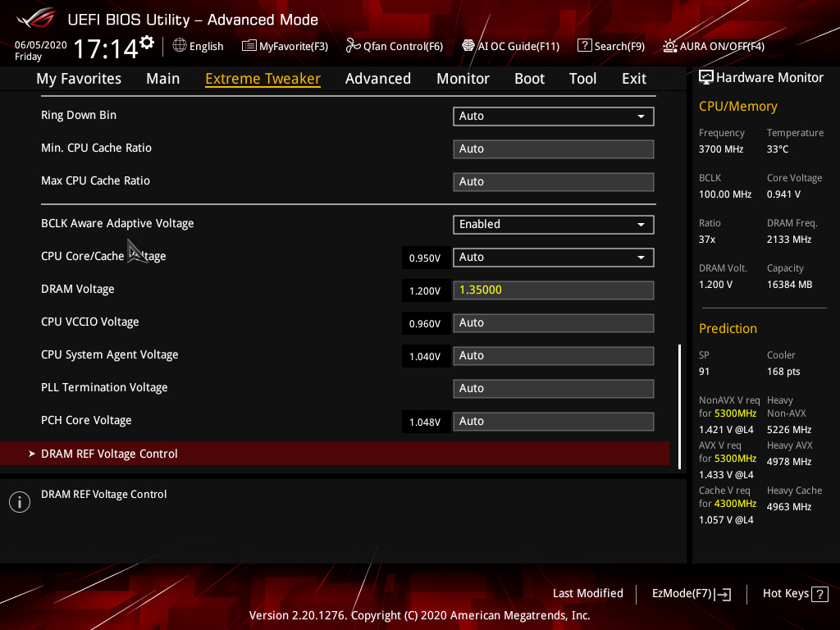The image size is (840, 630).
Task: Open the Monitor tab
Action: pos(463,79)
